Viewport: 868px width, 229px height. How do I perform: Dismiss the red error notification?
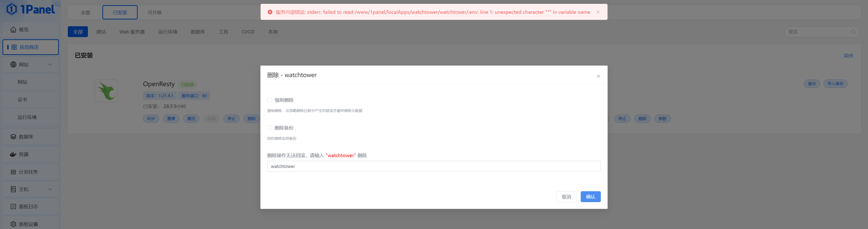click(598, 12)
